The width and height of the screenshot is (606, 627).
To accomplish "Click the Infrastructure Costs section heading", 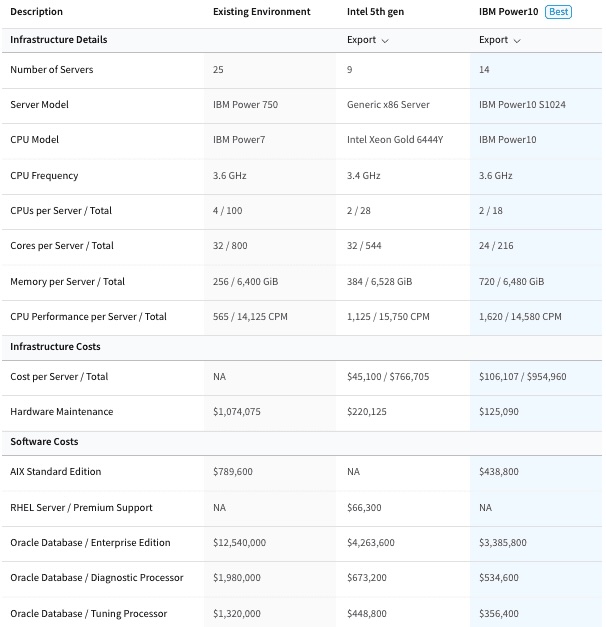I will (x=55, y=347).
